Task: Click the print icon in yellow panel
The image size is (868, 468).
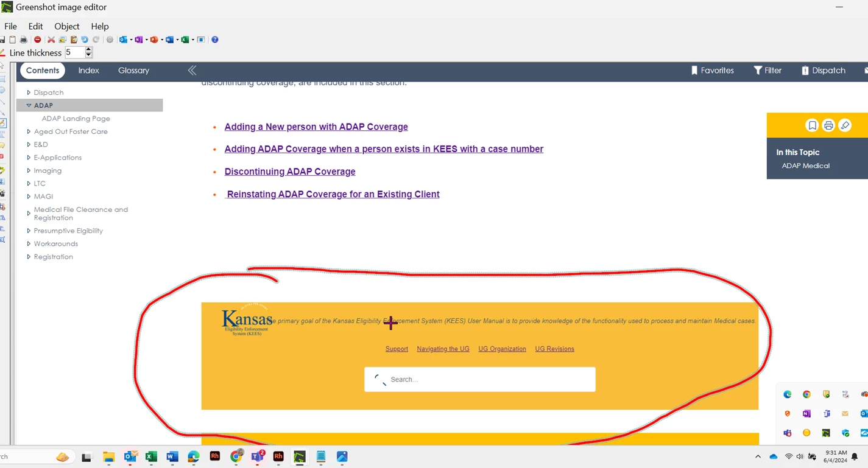Action: (828, 125)
